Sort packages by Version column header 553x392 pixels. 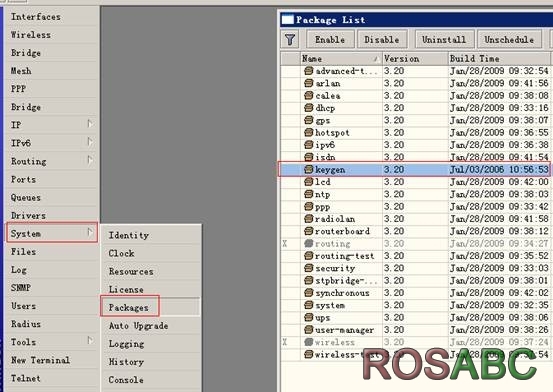tap(415, 59)
